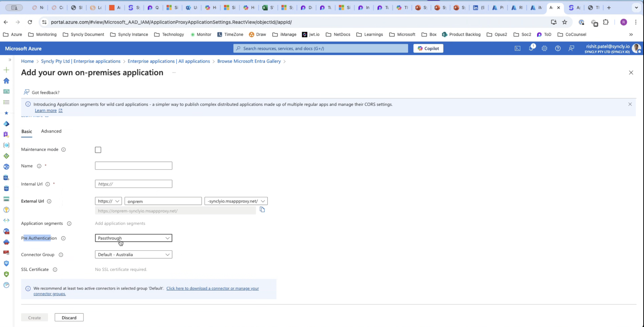Viewport: 644px width, 327px height.
Task: Go to Home icon in Azure sidebar
Action: (6, 81)
